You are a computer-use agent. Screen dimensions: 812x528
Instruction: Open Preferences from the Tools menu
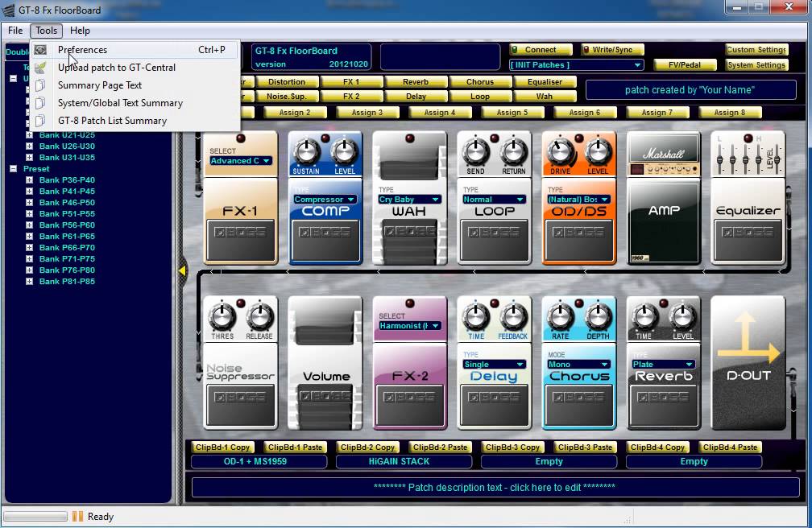(135, 50)
